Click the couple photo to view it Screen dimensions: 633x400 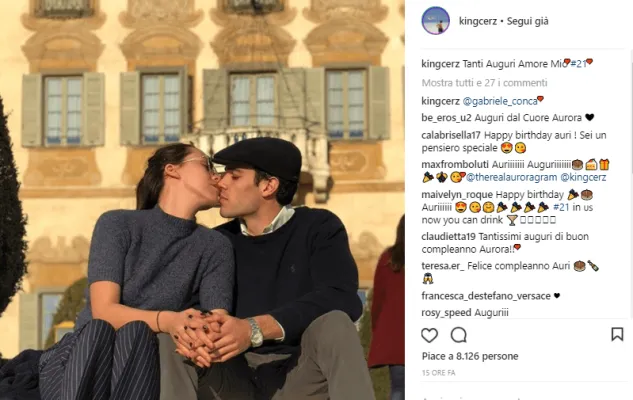click(x=202, y=200)
